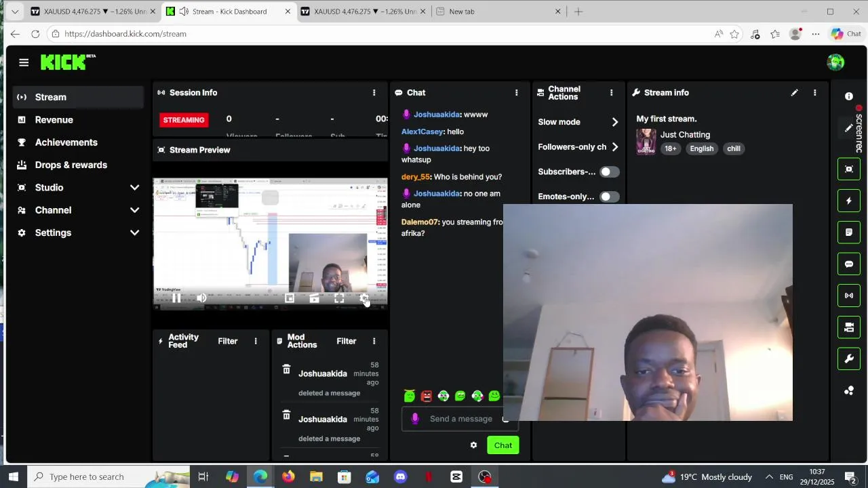Make the stream preview fullscreen
The width and height of the screenshot is (868, 488).
339,298
